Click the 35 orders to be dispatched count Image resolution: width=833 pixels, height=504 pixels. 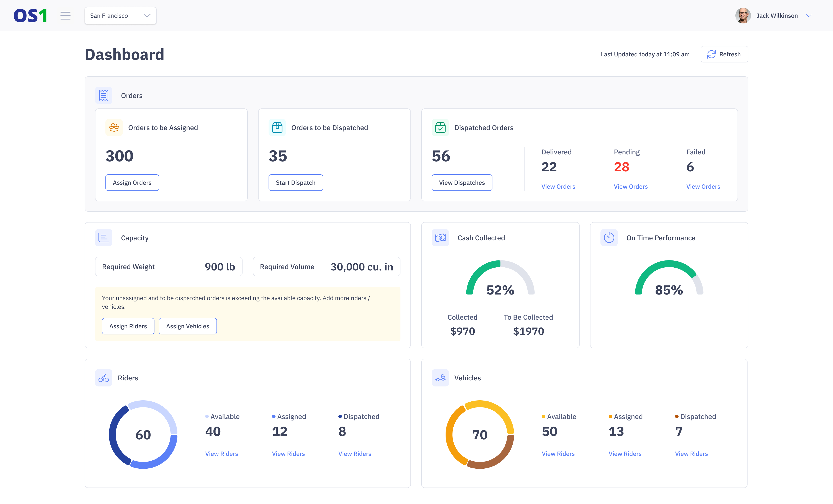277,156
